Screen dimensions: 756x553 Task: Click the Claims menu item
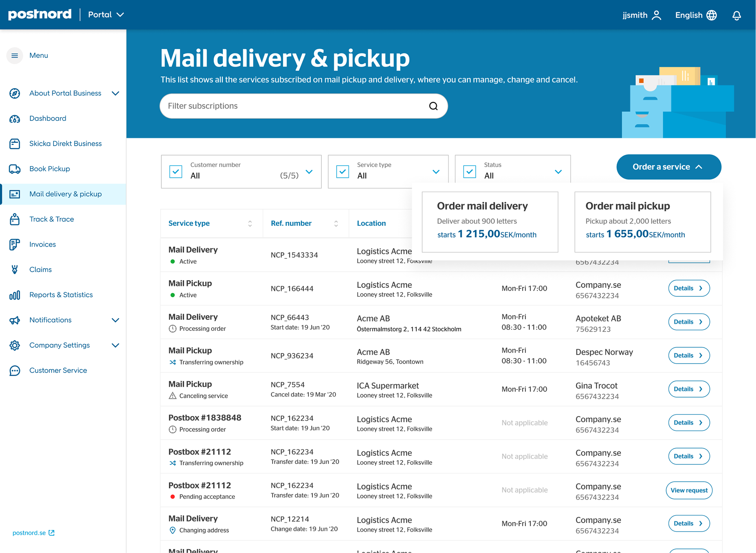41,270
